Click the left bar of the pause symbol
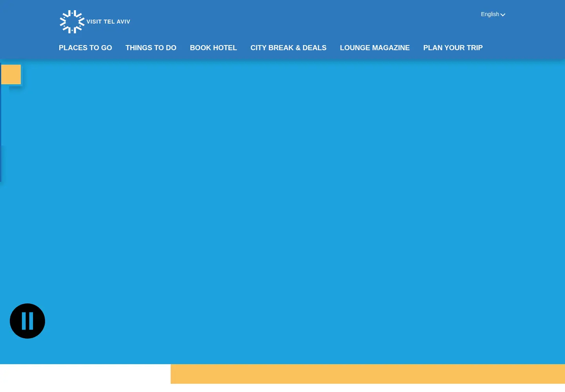This screenshot has height=392, width=565. click(24, 321)
